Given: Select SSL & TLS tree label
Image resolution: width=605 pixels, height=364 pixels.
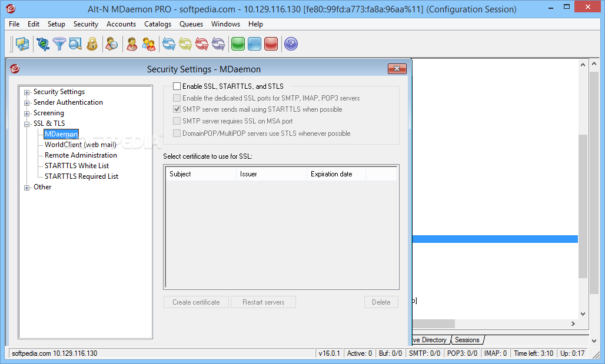Looking at the screenshot, I should [49, 123].
